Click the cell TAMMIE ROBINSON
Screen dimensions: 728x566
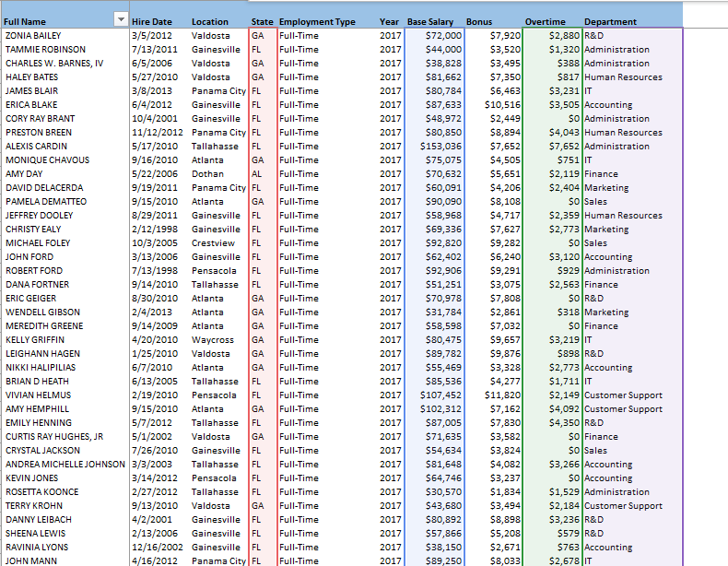[x=45, y=50]
